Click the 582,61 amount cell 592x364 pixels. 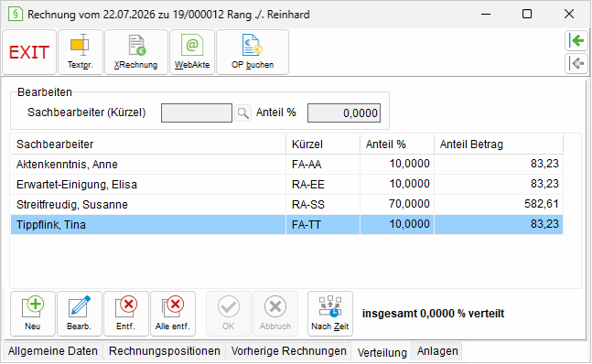click(499, 204)
